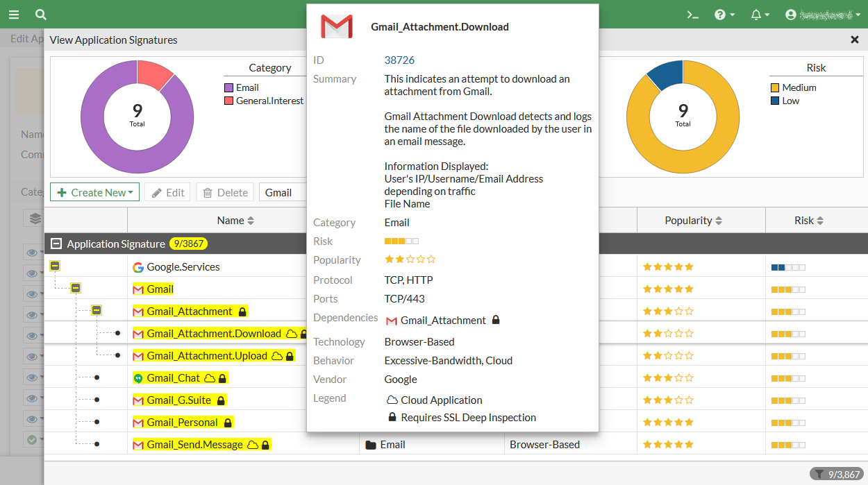The width and height of the screenshot is (868, 485).
Task: Open the Create New dropdown
Action: pos(94,192)
